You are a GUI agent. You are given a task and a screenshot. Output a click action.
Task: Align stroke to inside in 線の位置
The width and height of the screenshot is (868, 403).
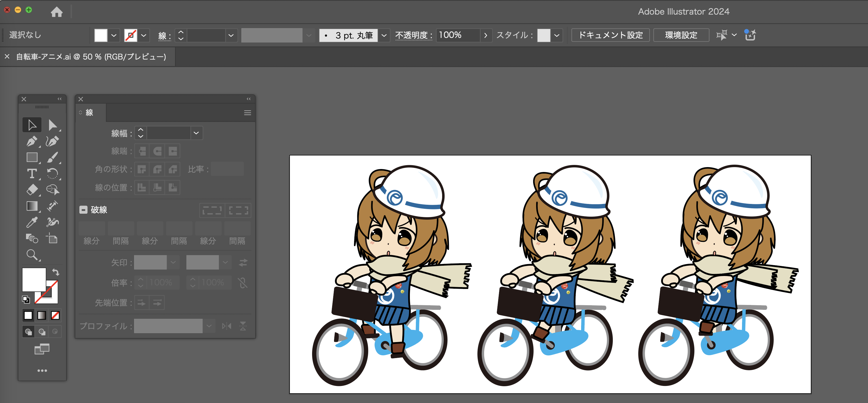(x=157, y=187)
